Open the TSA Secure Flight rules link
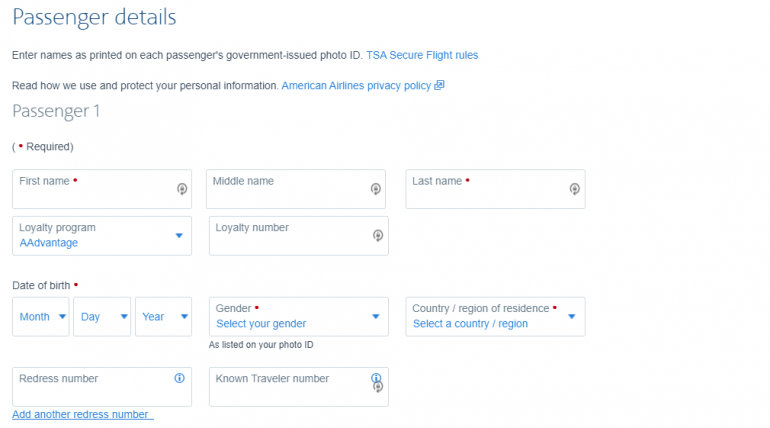Viewport: 770px width, 428px height. pyautogui.click(x=422, y=55)
